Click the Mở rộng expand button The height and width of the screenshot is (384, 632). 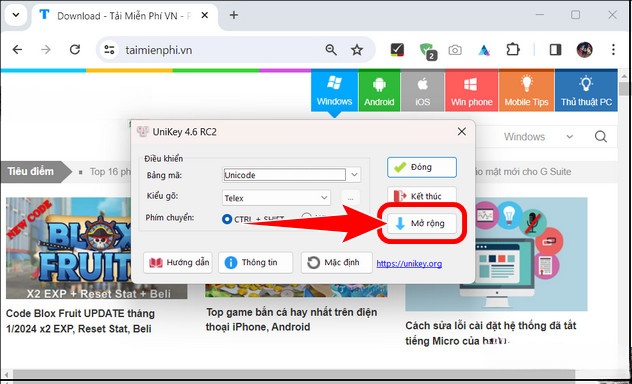422,223
